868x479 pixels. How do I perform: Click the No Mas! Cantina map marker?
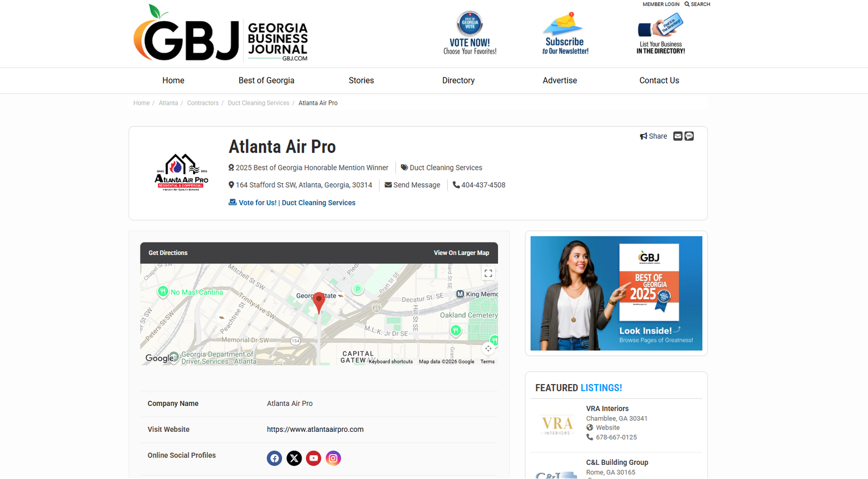click(x=163, y=292)
